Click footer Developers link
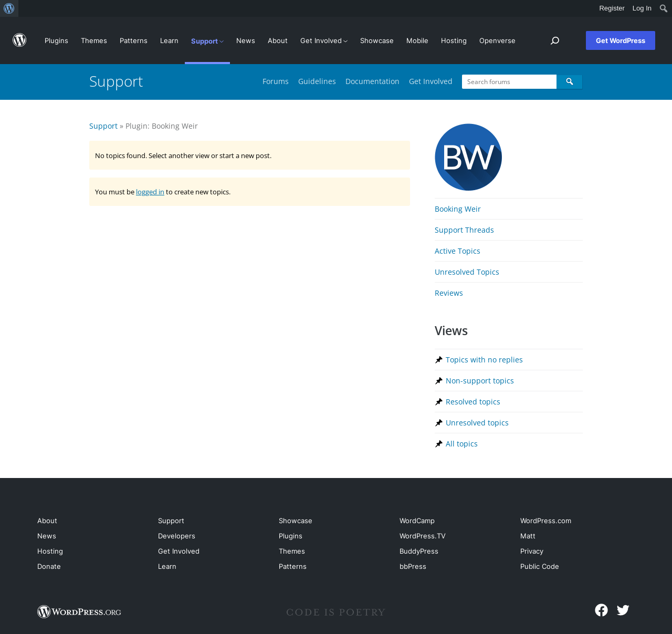The height and width of the screenshot is (634, 672). coord(176,536)
